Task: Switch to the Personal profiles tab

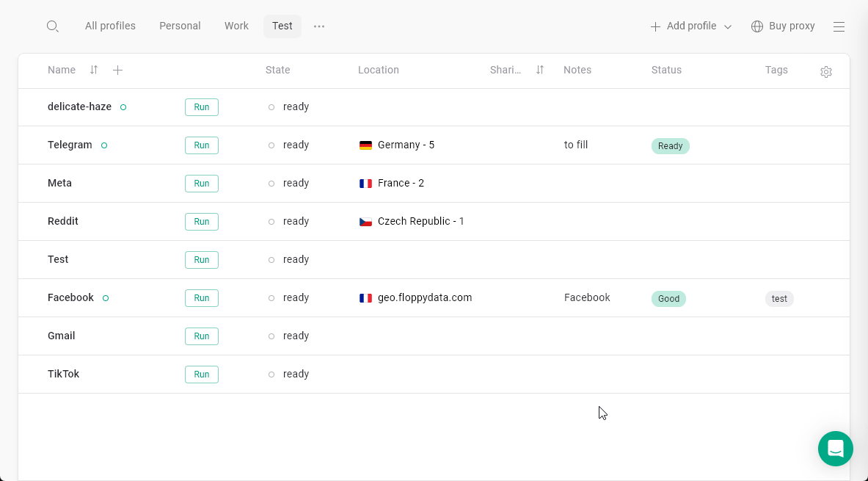Action: (180, 26)
